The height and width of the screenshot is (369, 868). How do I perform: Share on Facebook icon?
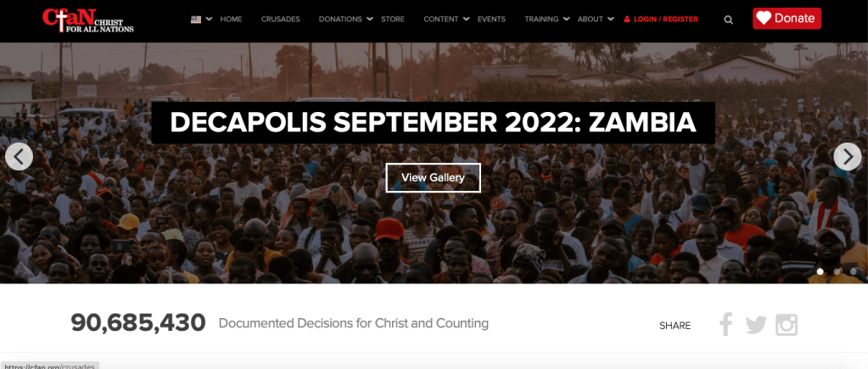click(x=725, y=324)
